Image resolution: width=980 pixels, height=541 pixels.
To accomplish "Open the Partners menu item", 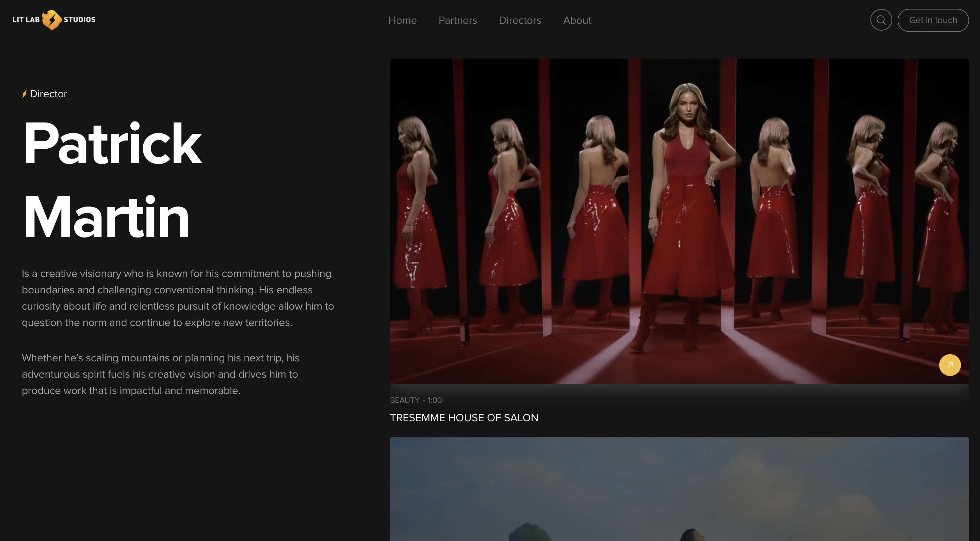I will pos(458,20).
